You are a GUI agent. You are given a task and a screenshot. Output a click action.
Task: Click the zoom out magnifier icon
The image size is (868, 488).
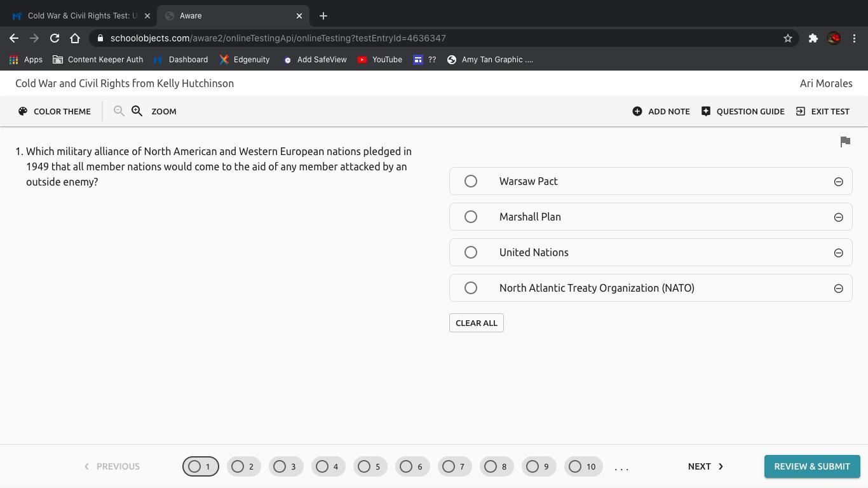pos(119,111)
